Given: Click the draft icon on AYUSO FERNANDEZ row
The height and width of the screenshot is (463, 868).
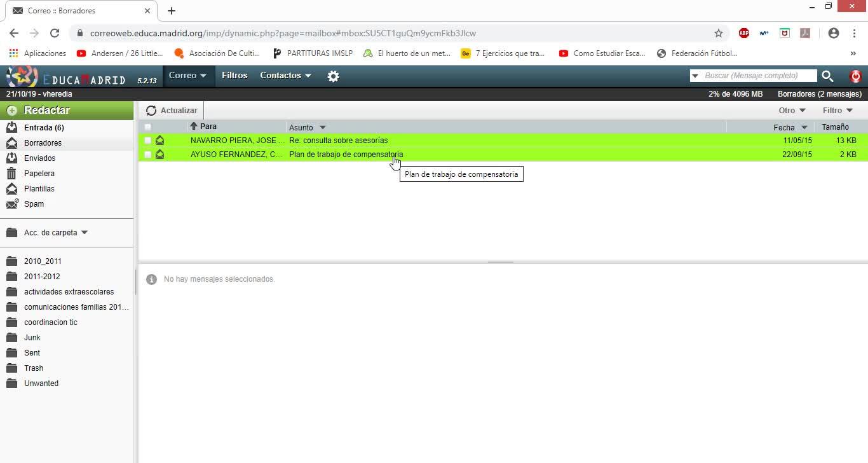Looking at the screenshot, I should 159,154.
